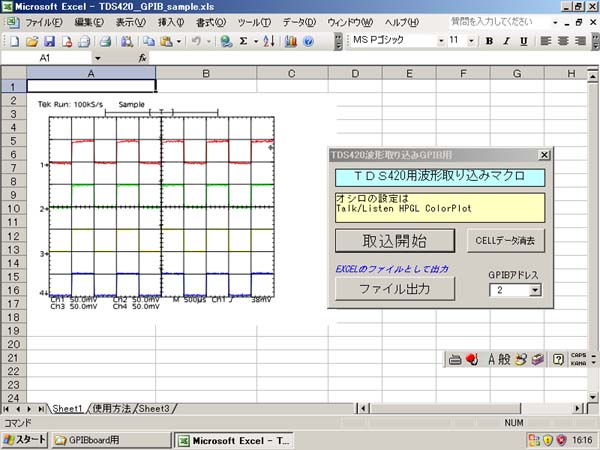Click the red ATOK ball icon in language bar
This screenshot has height=450, width=600.
472,359
